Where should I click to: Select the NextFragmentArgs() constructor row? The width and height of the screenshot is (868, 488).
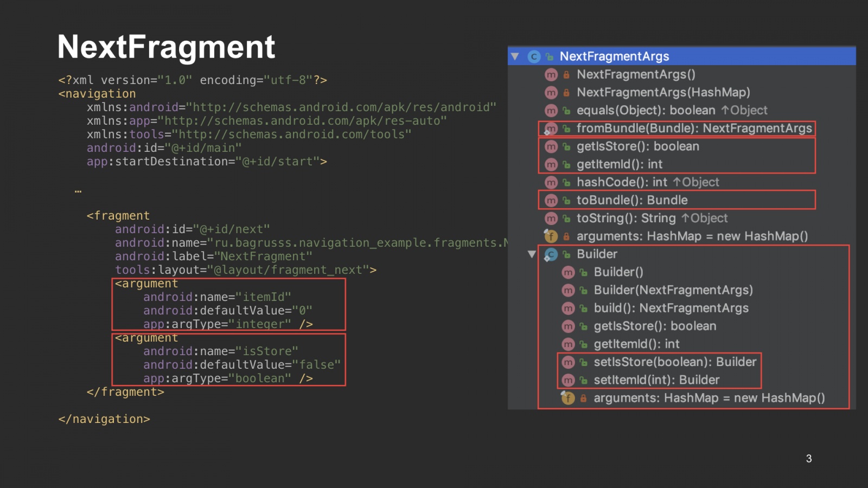click(x=682, y=74)
